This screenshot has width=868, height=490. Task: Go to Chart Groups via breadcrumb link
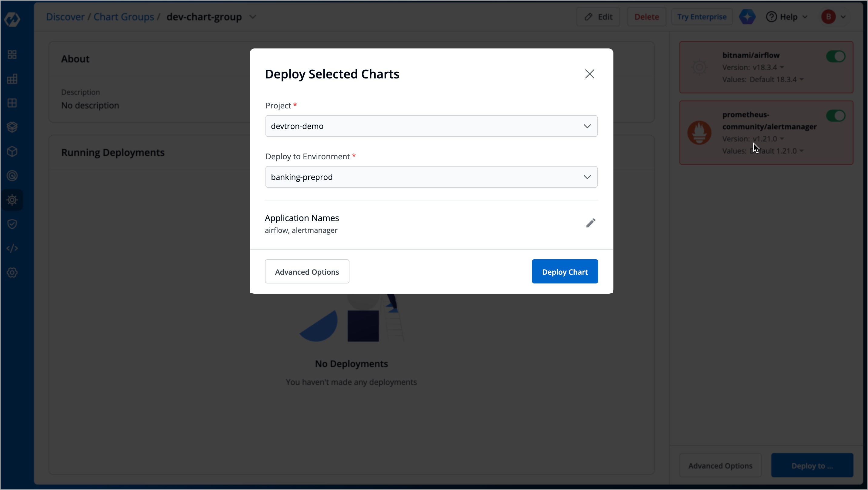point(124,16)
